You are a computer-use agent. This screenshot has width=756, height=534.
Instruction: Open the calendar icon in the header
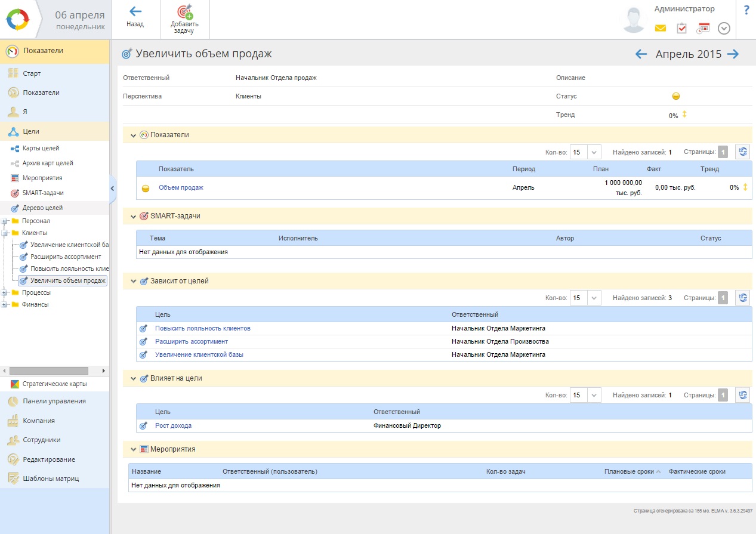703,28
